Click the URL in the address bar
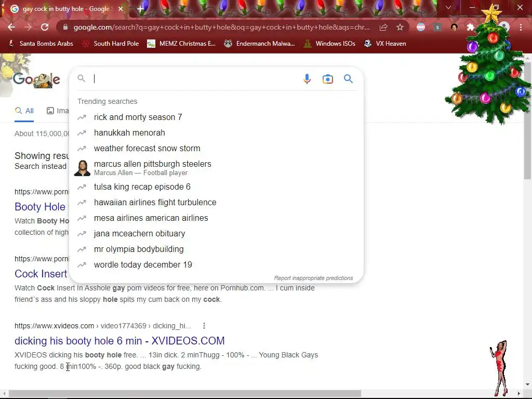Viewport: 532px width, 399px height. 221,27
